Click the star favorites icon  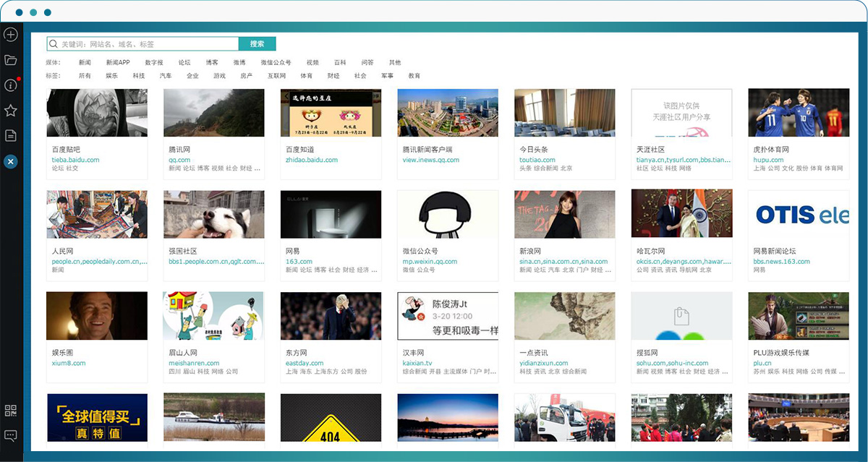(x=11, y=111)
